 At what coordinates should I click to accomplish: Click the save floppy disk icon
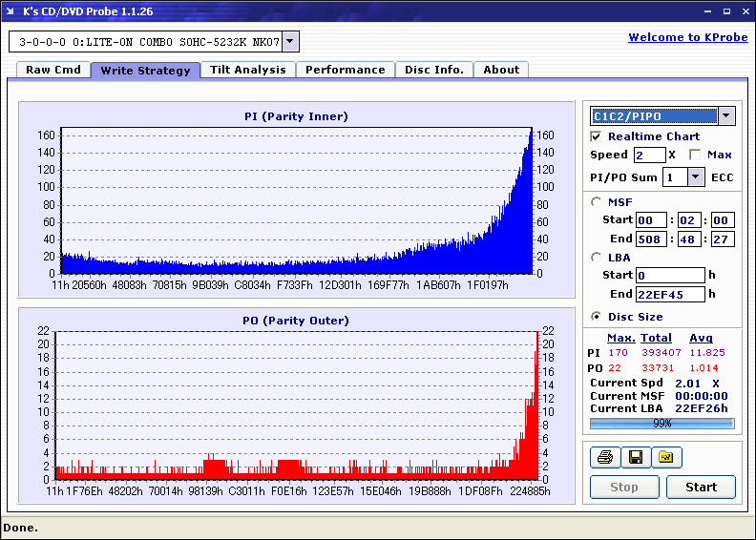(636, 457)
